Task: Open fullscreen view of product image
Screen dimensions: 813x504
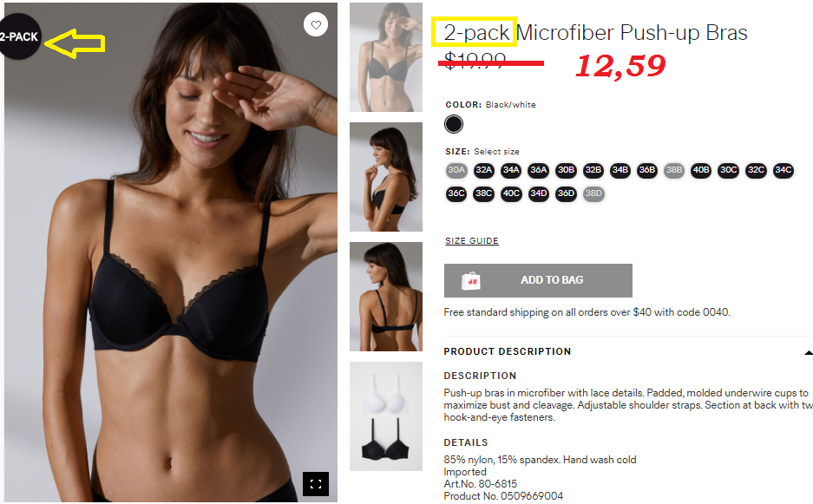Action: 316,484
